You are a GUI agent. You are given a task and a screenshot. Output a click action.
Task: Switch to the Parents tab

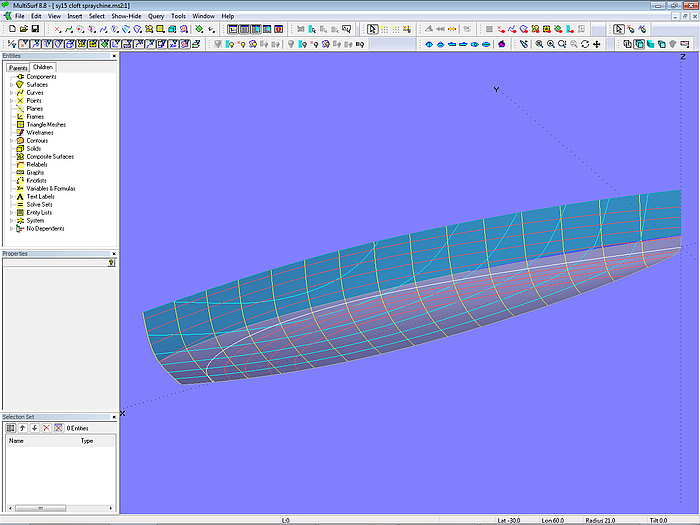tap(18, 67)
